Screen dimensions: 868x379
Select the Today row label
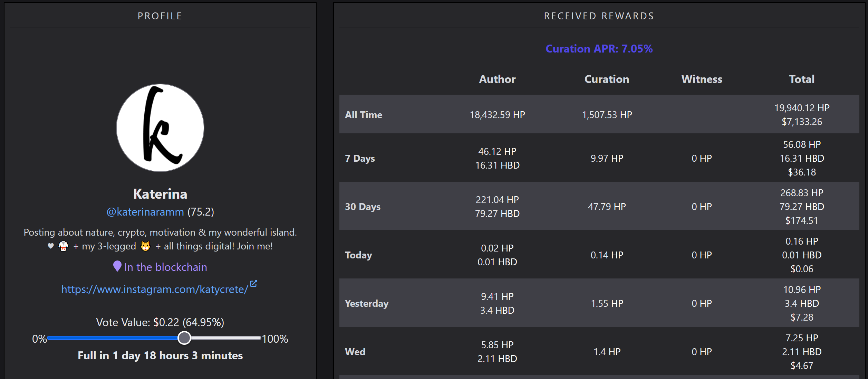click(x=358, y=255)
